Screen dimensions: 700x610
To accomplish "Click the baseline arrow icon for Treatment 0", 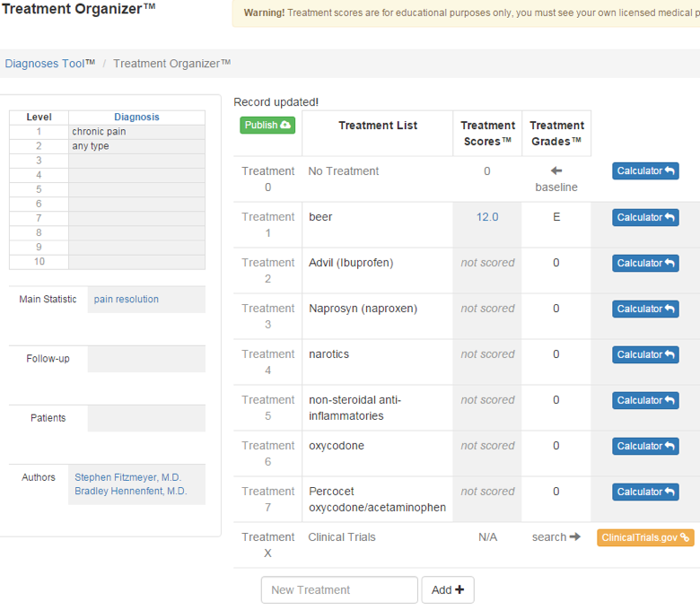I will [556, 171].
